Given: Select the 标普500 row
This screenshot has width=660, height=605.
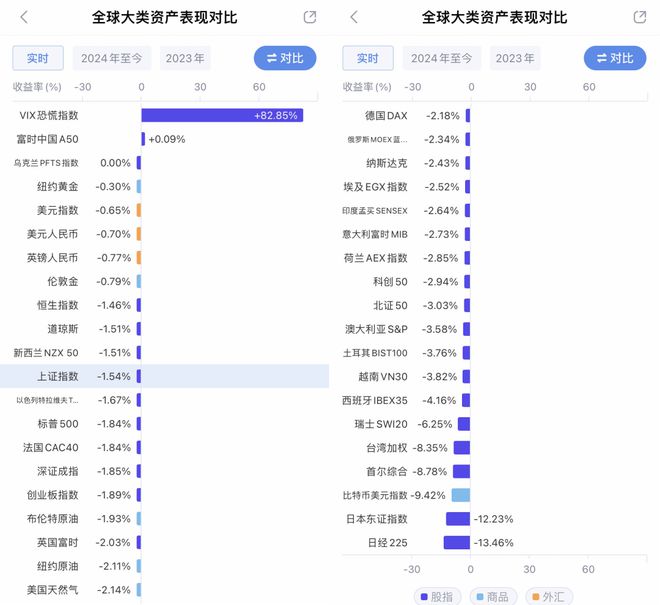Looking at the screenshot, I should (165, 424).
